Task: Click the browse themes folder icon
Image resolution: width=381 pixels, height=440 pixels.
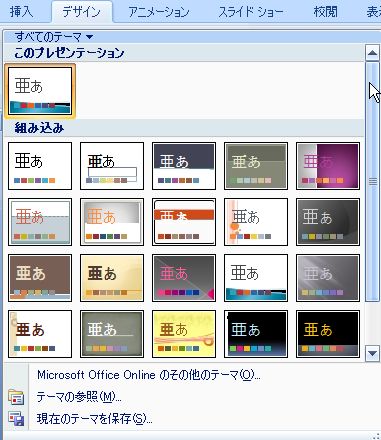Action: tap(16, 397)
